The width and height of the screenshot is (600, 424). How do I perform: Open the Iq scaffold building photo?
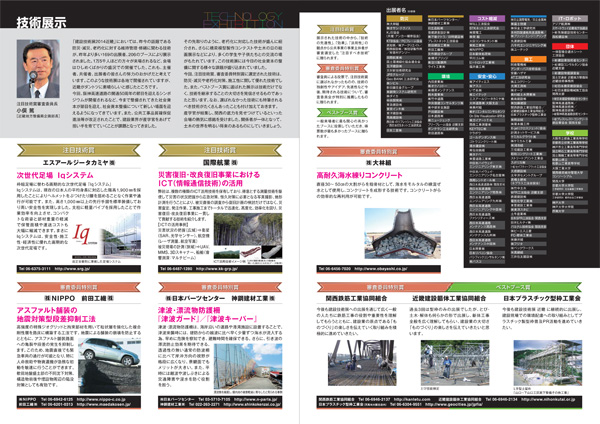120,235
